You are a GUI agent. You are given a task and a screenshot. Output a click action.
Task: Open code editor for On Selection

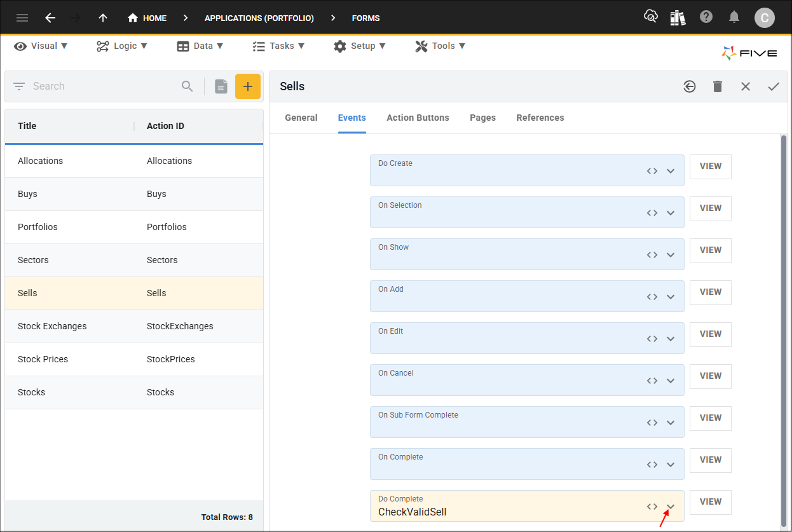pyautogui.click(x=652, y=213)
